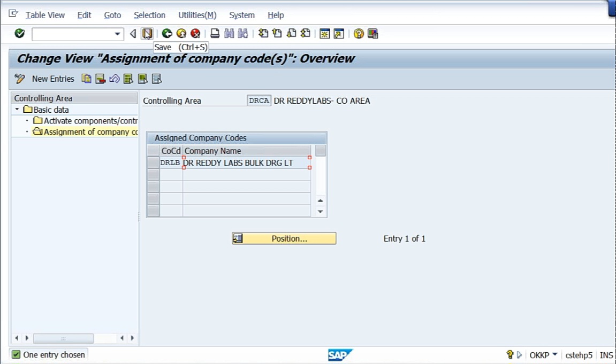
Task: Collapse the Basic data tree node
Action: (17, 110)
